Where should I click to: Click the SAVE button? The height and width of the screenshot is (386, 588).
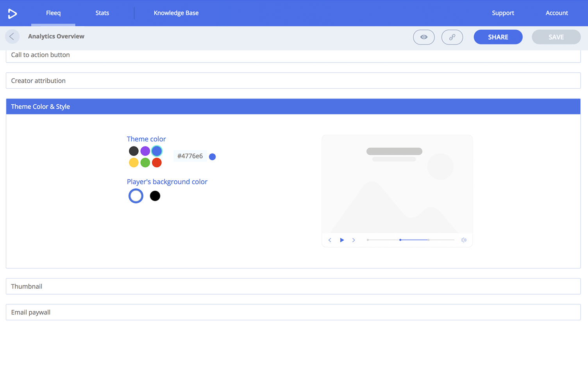point(556,37)
